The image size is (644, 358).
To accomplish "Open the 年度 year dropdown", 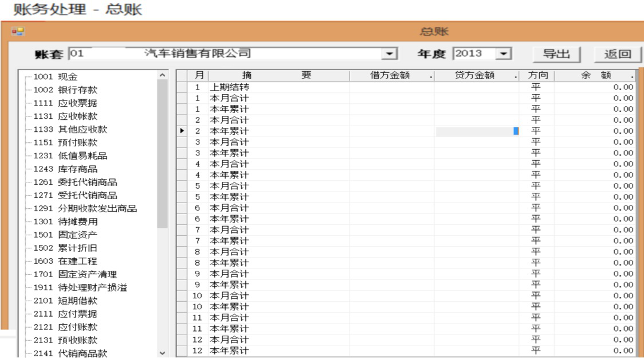I will (503, 53).
